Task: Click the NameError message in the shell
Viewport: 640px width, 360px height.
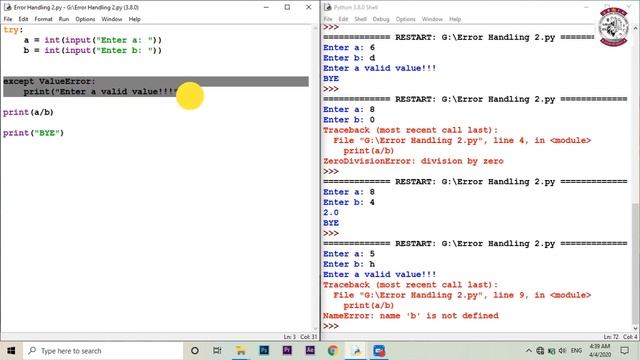Action: (411, 316)
